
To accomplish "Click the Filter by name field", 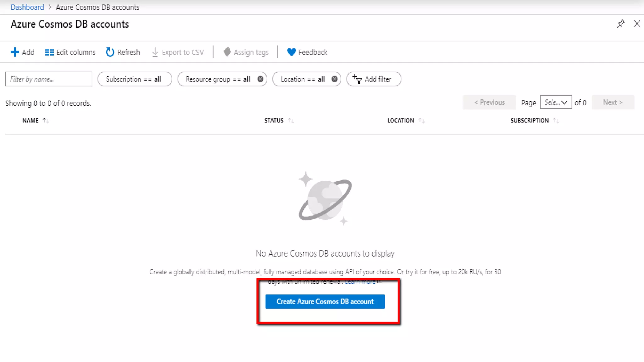I will [x=49, y=79].
